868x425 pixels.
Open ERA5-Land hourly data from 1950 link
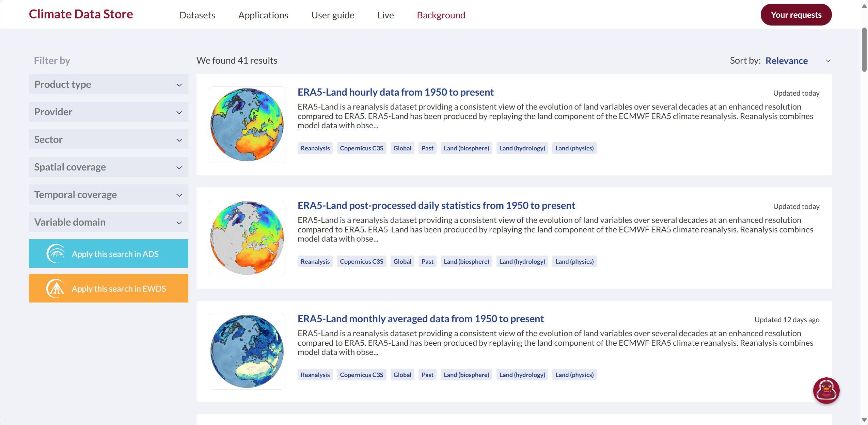[395, 92]
